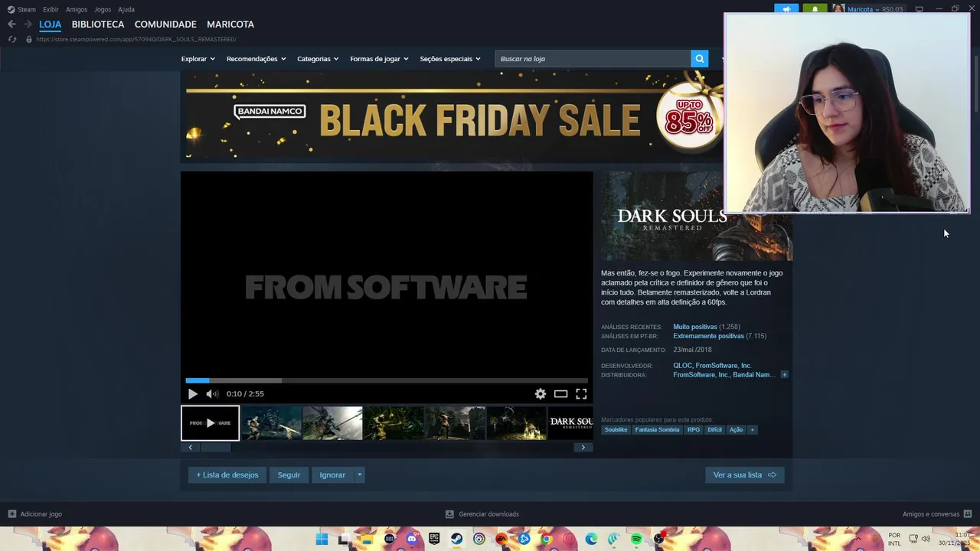The height and width of the screenshot is (551, 980).
Task: Open the Jogos menu
Action: pyautogui.click(x=103, y=9)
